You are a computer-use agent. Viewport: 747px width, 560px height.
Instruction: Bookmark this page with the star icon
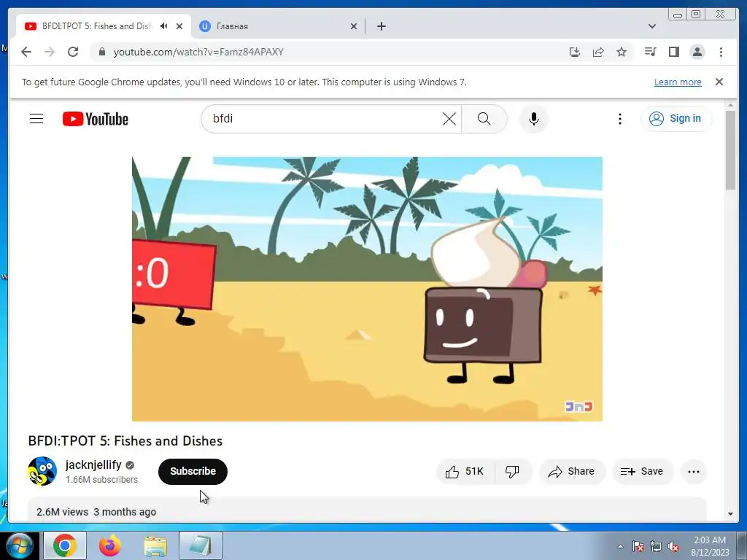tap(622, 52)
